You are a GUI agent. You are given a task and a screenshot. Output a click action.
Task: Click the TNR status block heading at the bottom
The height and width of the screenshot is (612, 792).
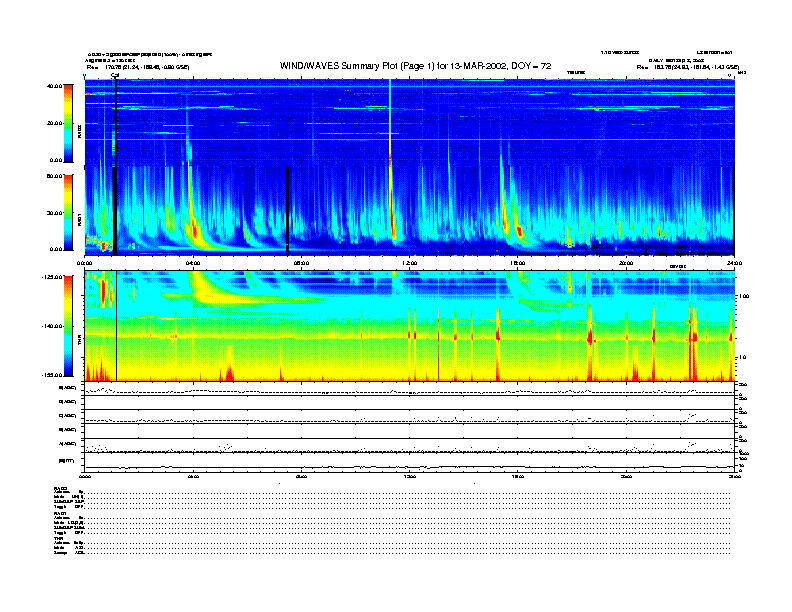tap(58, 538)
